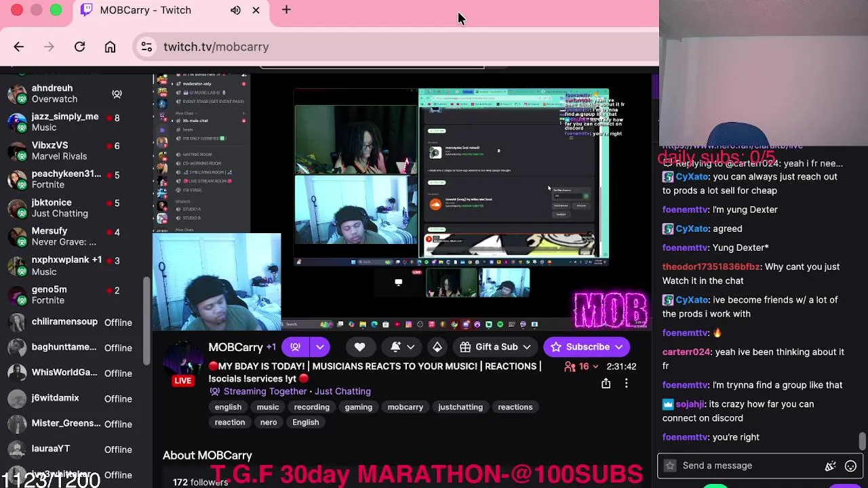Screen dimensions: 868x488
Task: Click the Stream Together icon button
Action: tap(295, 347)
